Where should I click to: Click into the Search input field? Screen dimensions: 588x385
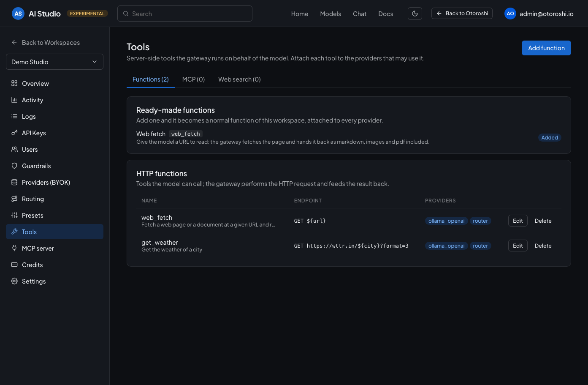click(185, 14)
